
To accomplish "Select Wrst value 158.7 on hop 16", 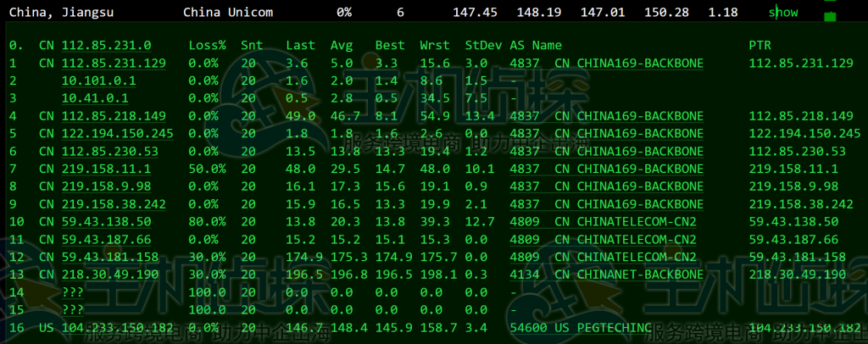I will 438,327.
